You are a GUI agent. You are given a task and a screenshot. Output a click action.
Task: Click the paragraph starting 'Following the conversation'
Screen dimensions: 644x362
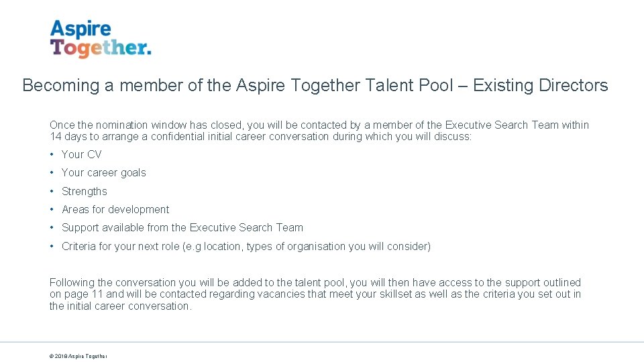point(315,294)
